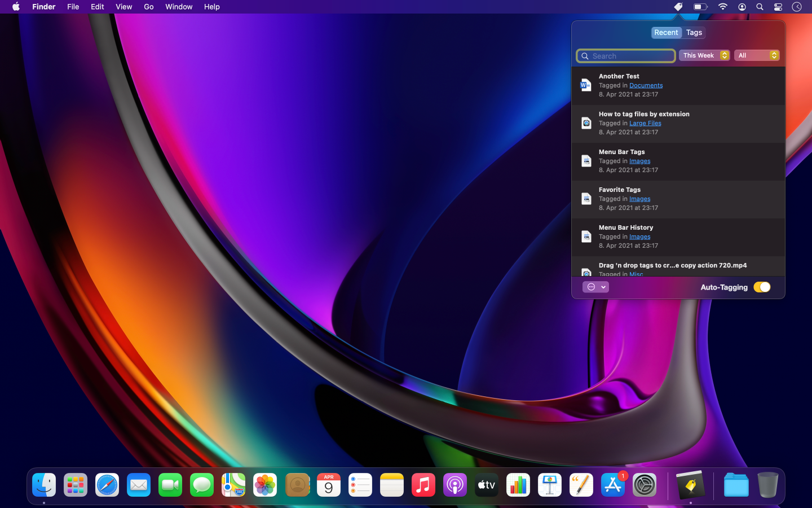Viewport: 812px width, 508px height.
Task: Focus the Search field
Action: point(630,56)
